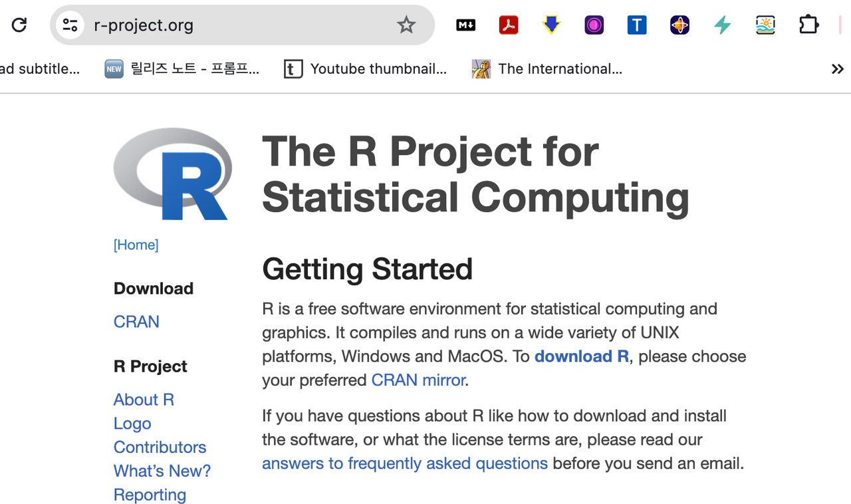851x504 pixels.
Task: Open the blue down-arrow downloader extension
Action: click(x=551, y=25)
